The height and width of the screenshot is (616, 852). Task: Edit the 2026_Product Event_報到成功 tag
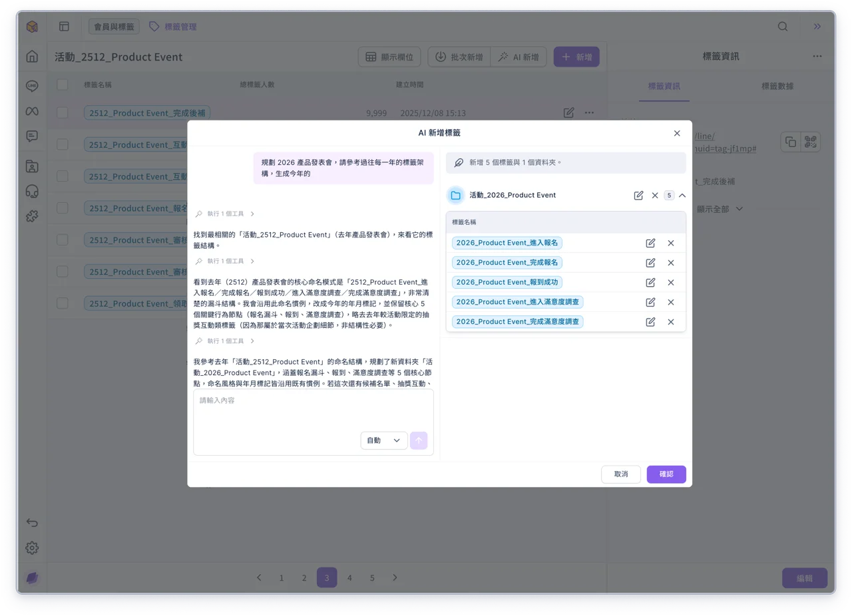click(x=650, y=283)
